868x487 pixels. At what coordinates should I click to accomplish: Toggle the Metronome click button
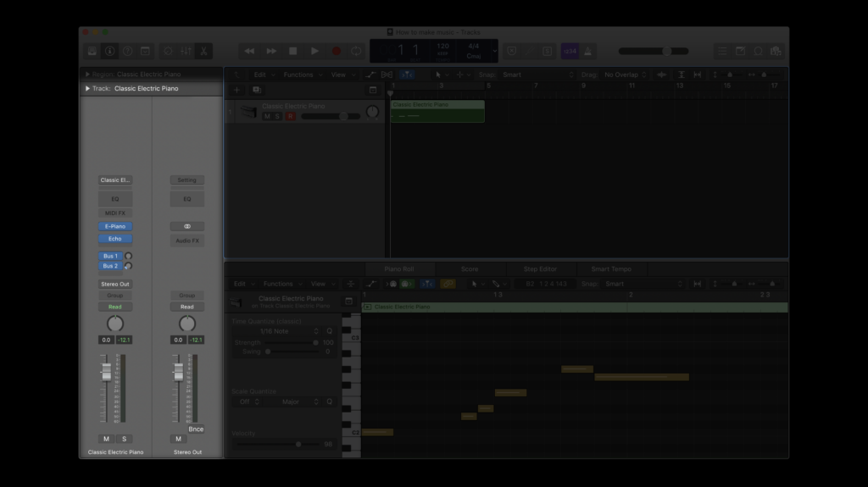588,51
